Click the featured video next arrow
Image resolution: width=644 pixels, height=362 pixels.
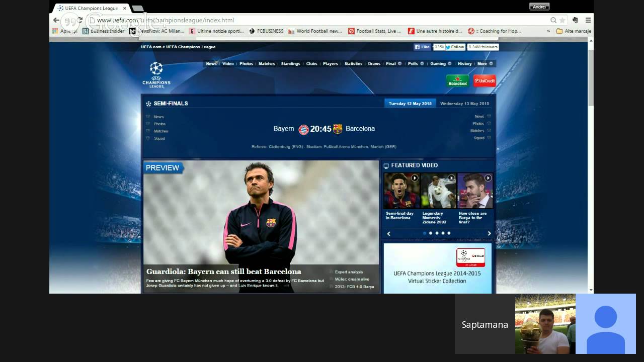(489, 234)
